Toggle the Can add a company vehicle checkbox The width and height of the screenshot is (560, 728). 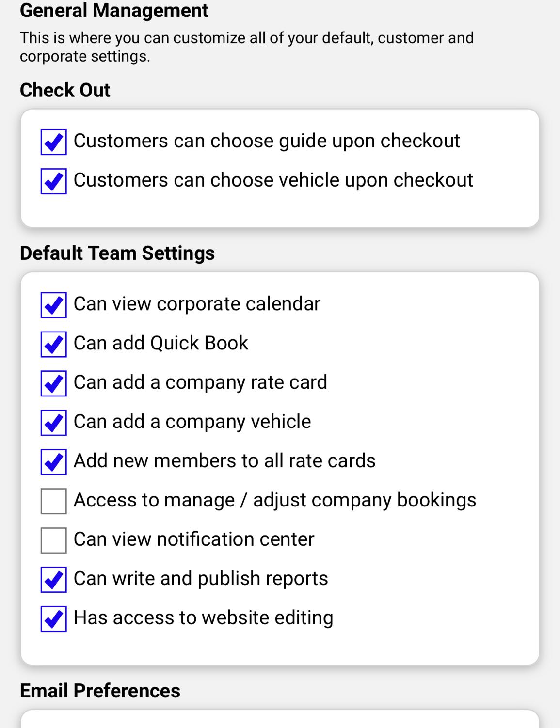(53, 423)
